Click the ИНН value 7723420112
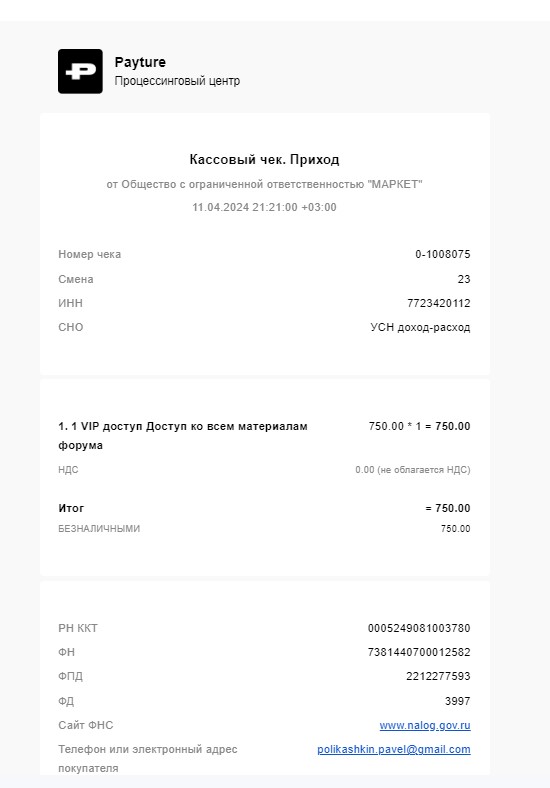 [x=439, y=303]
